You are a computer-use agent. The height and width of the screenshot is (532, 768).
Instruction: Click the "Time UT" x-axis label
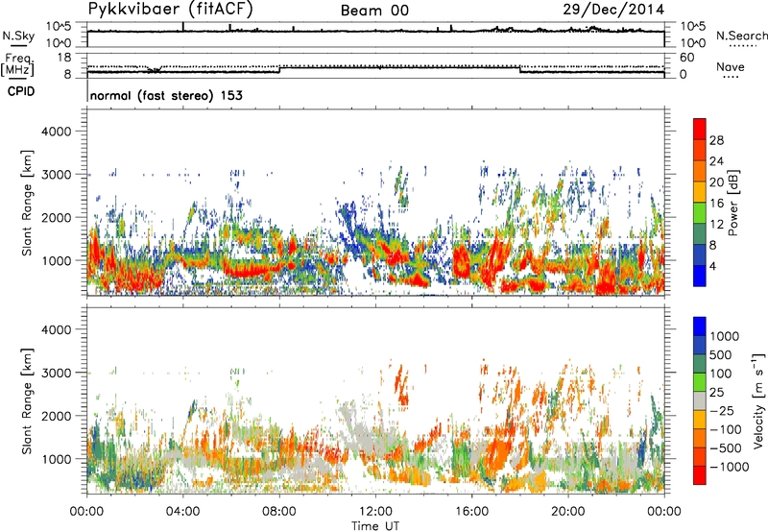(375, 526)
